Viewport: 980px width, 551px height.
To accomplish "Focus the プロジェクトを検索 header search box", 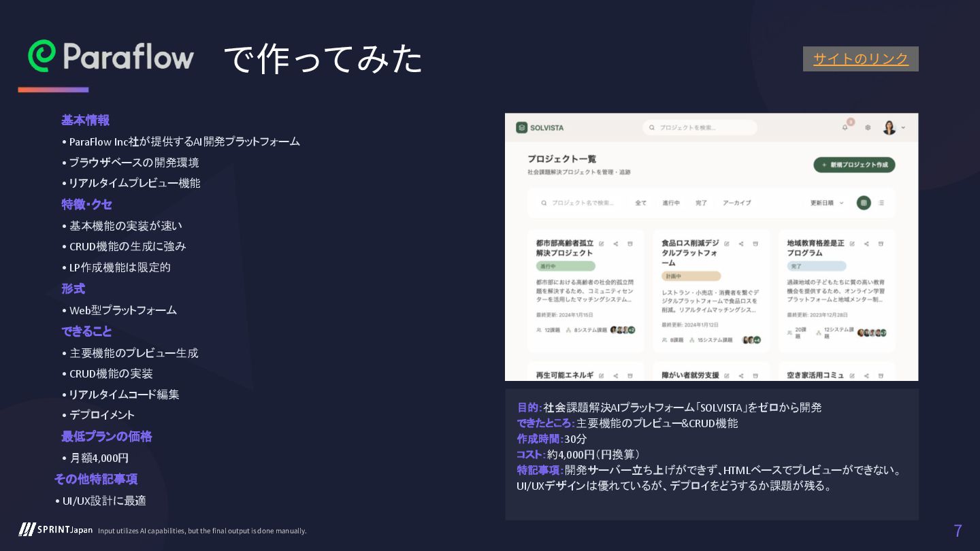I will click(x=700, y=127).
